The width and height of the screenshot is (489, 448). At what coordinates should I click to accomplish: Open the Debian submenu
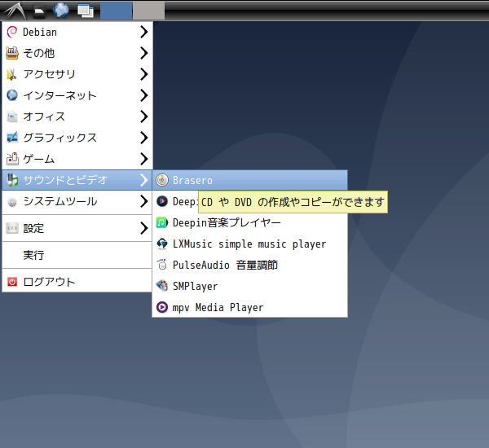[77, 32]
